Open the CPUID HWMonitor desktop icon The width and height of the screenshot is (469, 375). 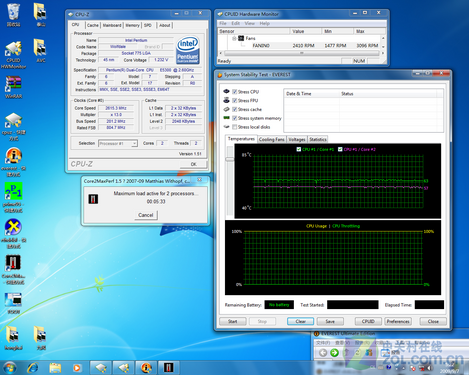click(x=13, y=53)
